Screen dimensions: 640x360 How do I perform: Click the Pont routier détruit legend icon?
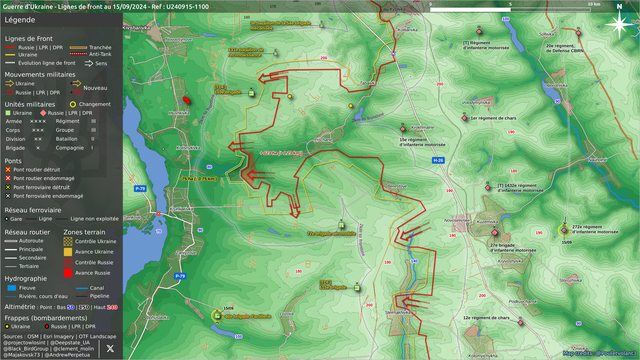8,169
